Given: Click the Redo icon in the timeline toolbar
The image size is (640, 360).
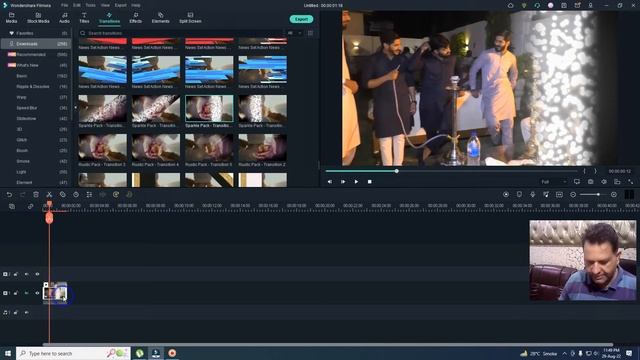Looking at the screenshot, I should tap(22, 195).
